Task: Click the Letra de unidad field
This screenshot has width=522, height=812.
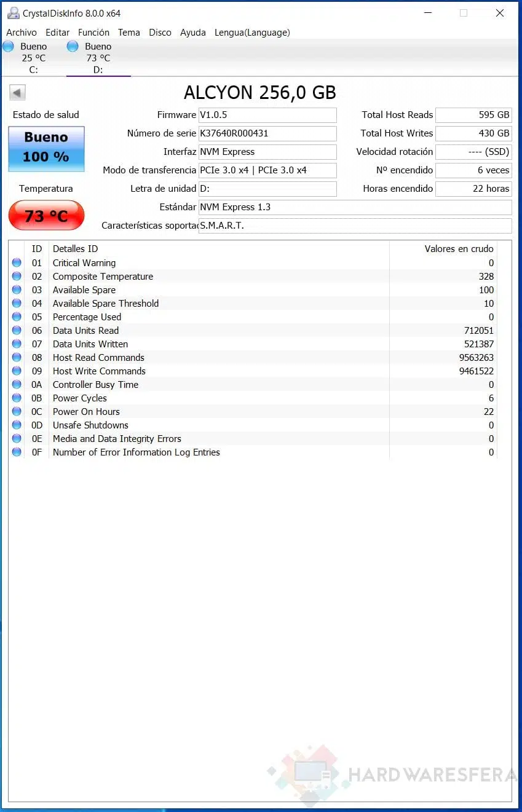Action: pyautogui.click(x=267, y=189)
